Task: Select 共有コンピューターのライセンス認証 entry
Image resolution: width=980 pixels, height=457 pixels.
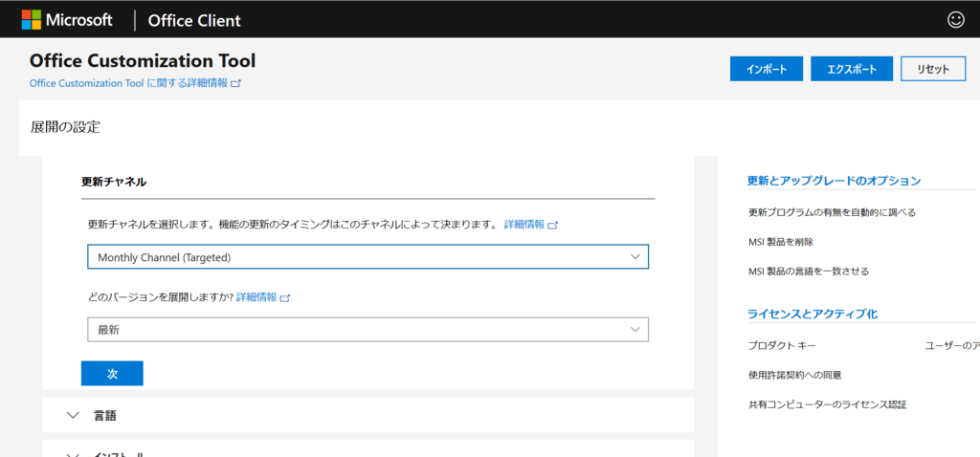Action: pyautogui.click(x=828, y=404)
